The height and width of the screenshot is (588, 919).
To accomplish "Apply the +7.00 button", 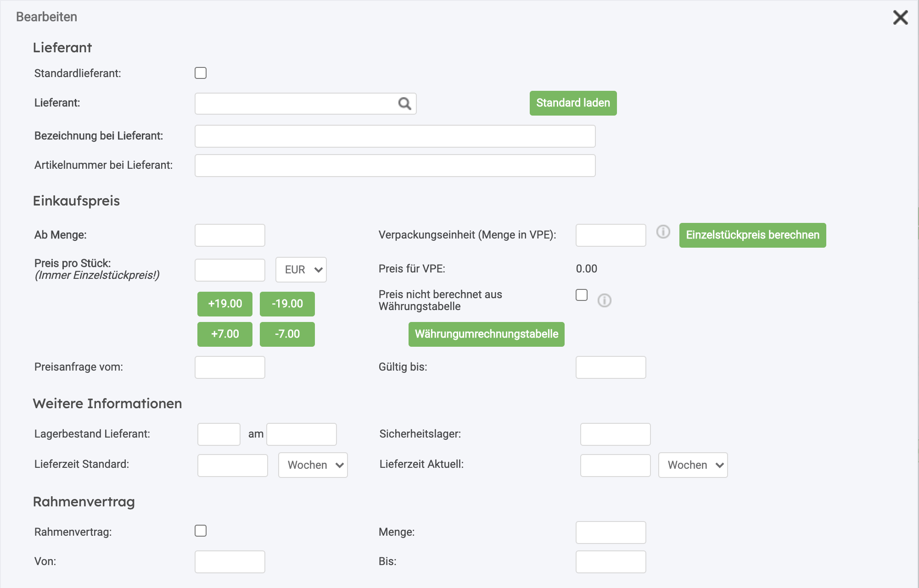I will (x=225, y=334).
